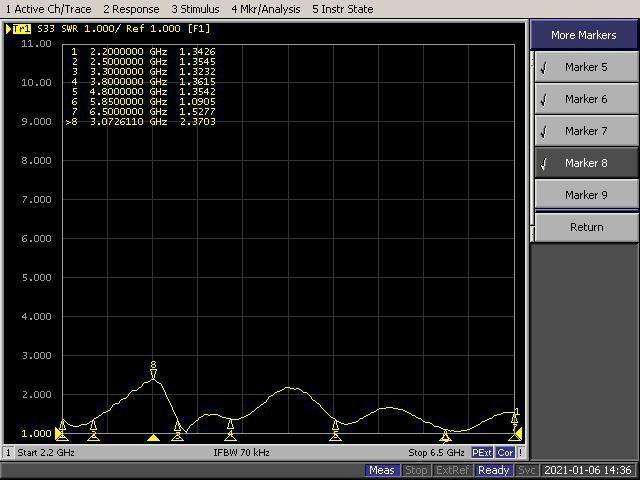Open the Mkr/Analysis menu
Viewport: 640px width, 480px height.
pos(265,9)
